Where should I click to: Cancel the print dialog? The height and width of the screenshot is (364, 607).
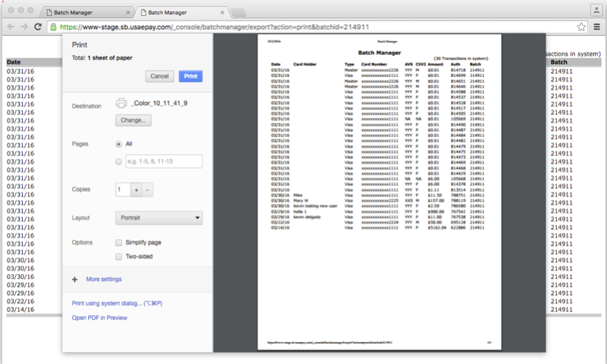click(159, 76)
